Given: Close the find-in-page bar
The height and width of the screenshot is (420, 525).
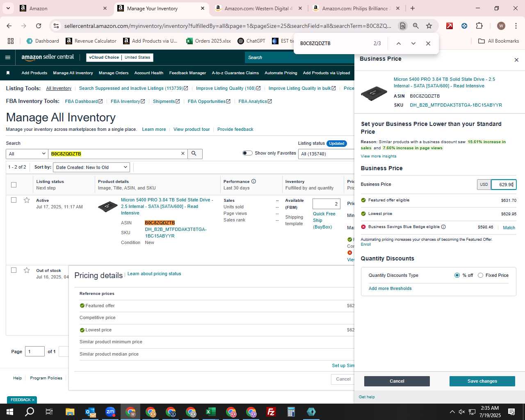Looking at the screenshot, I should (x=428, y=43).
